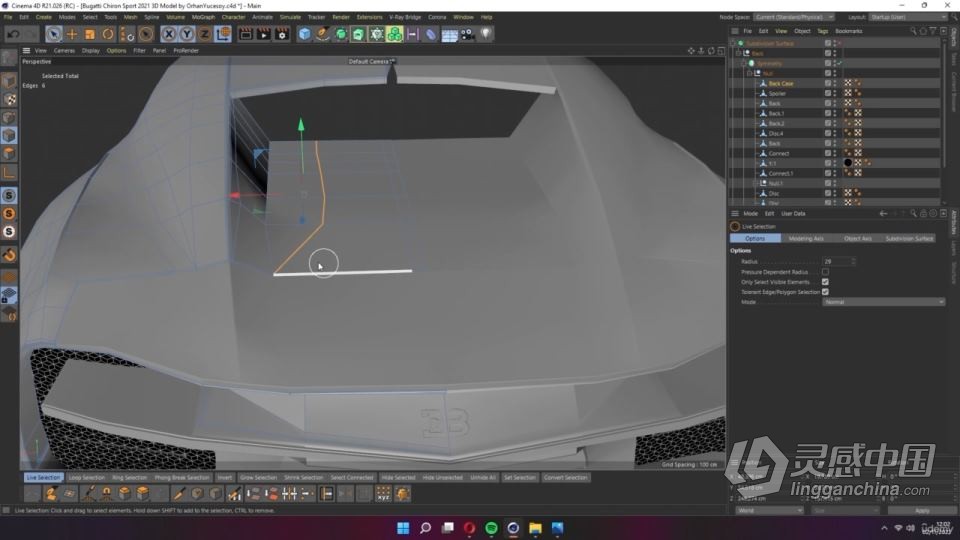Expand the Null.1 tree node

[x=756, y=183]
